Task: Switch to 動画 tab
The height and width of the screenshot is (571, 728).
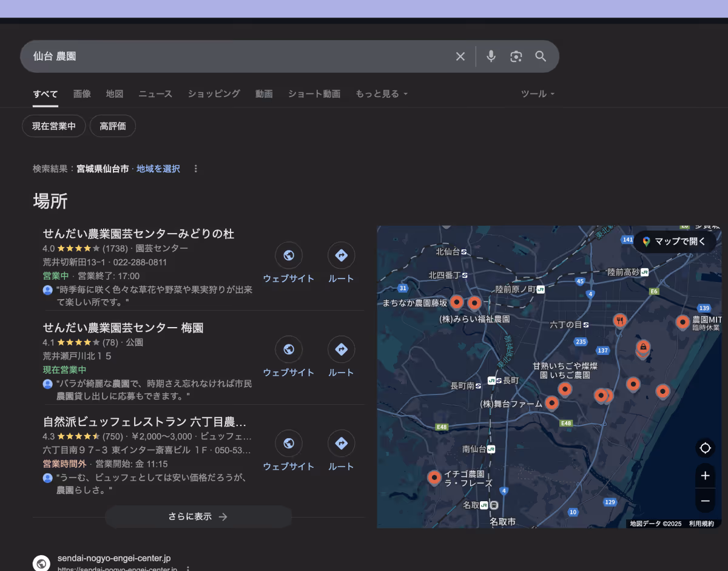Action: [x=264, y=94]
